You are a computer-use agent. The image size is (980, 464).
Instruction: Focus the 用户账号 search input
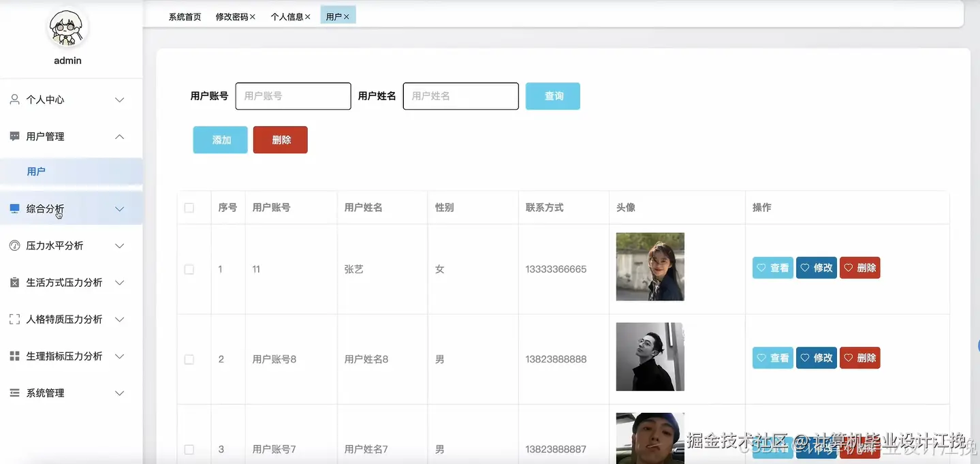(x=294, y=96)
